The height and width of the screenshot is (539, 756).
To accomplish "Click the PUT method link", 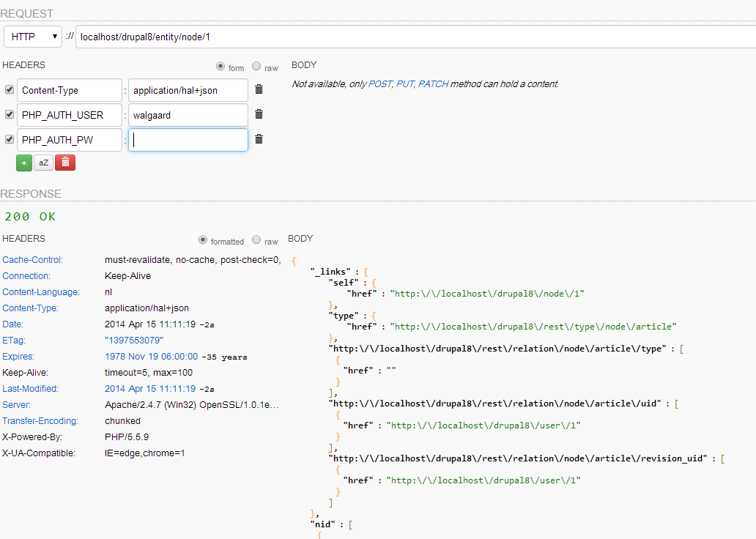I will (404, 84).
